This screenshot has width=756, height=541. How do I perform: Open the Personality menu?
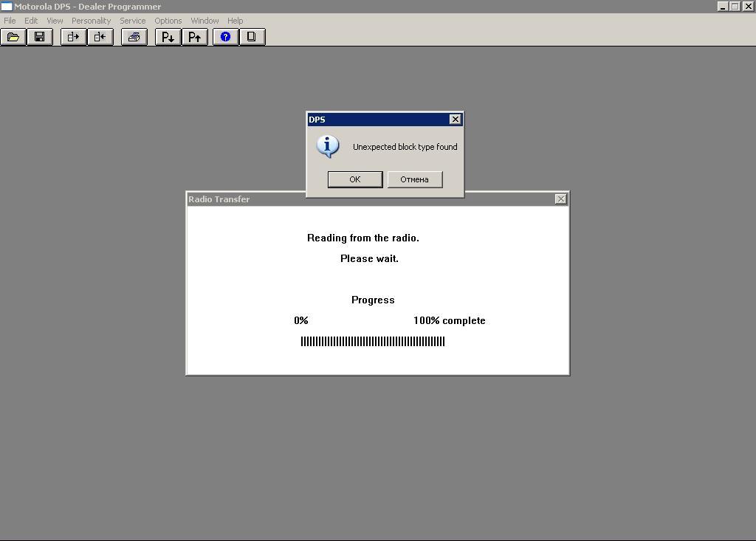[x=91, y=21]
